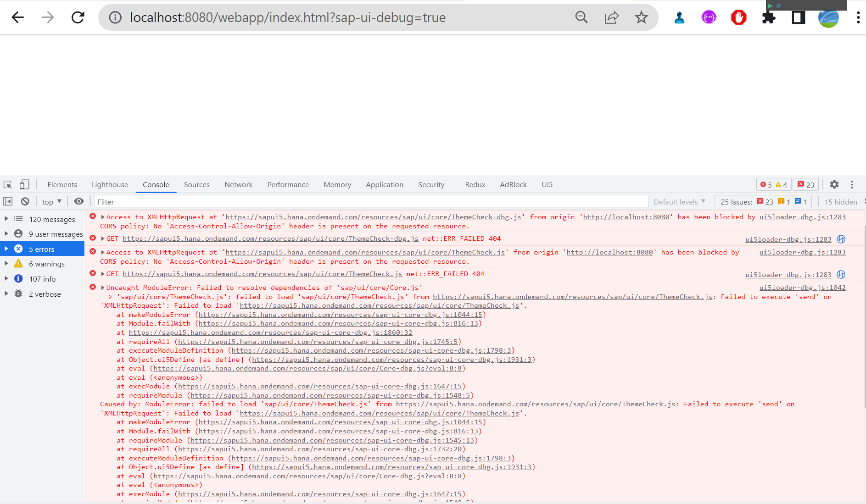Click the browser address bar URL

288,17
